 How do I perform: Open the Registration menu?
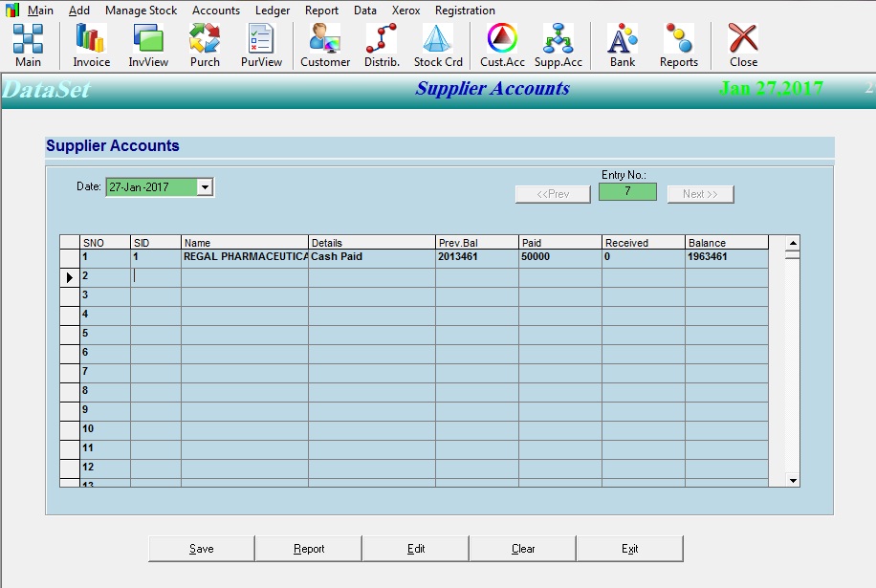point(465,11)
